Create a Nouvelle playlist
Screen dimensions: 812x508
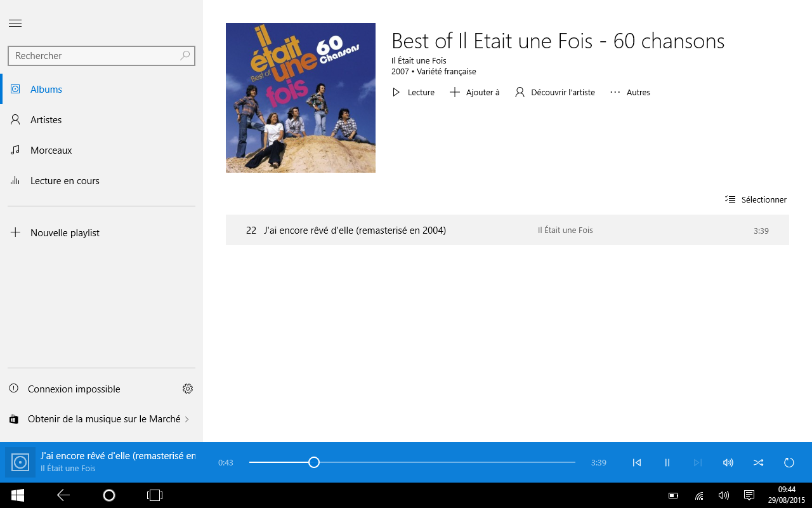pyautogui.click(x=101, y=233)
